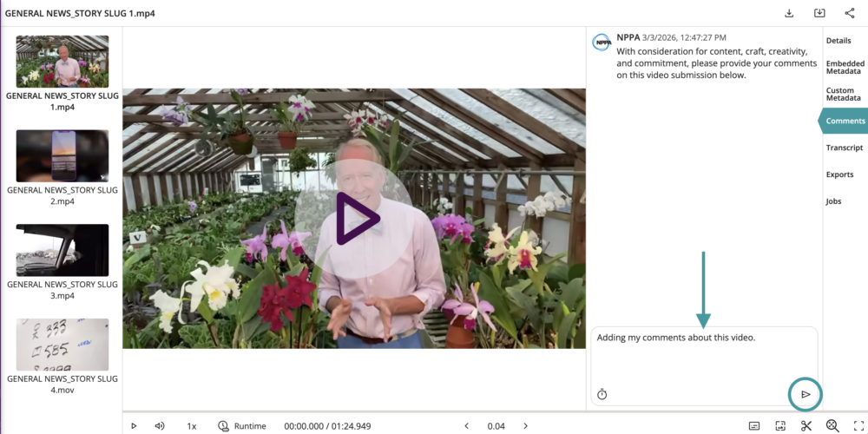Select the scissors clip tool
The width and height of the screenshot is (868, 434).
[x=806, y=425]
